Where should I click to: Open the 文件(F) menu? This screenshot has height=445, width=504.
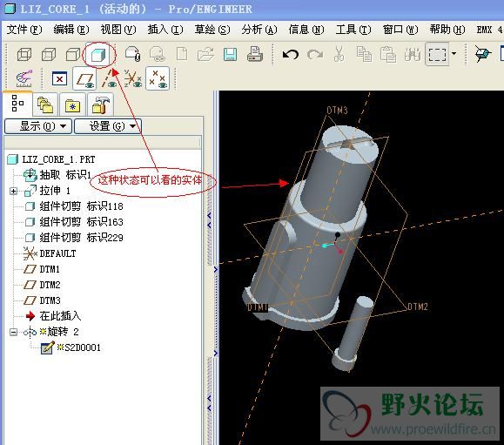pyautogui.click(x=24, y=30)
